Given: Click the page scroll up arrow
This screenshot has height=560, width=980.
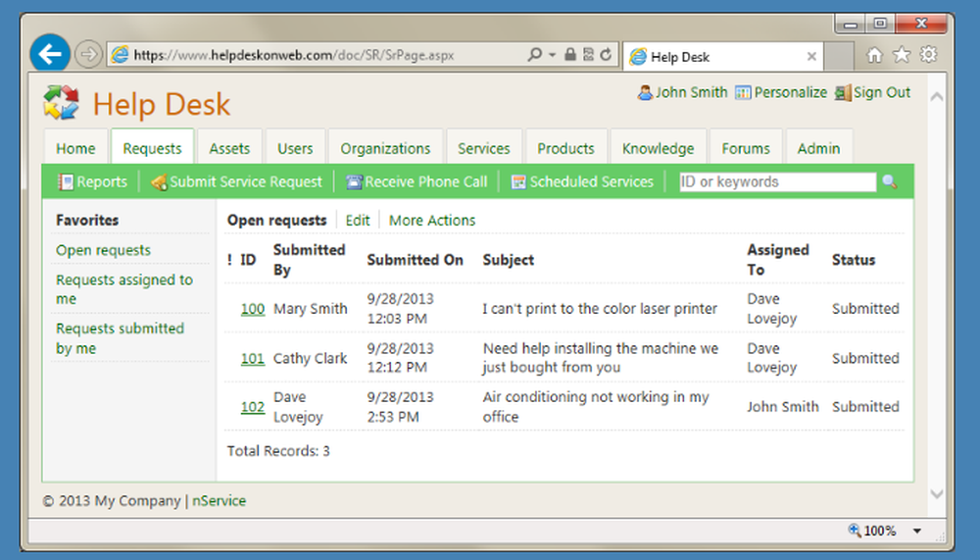Looking at the screenshot, I should pyautogui.click(x=936, y=96).
